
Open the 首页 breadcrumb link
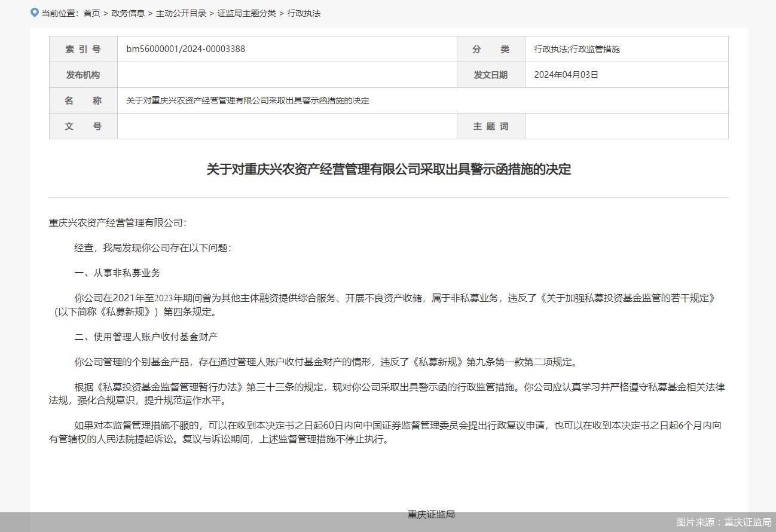[91, 13]
